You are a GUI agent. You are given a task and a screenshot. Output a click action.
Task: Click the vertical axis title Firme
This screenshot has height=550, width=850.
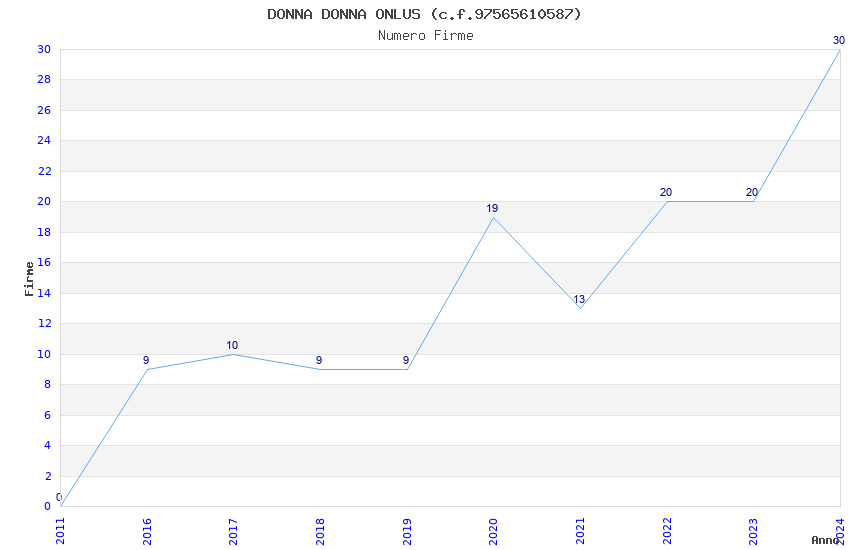point(29,279)
